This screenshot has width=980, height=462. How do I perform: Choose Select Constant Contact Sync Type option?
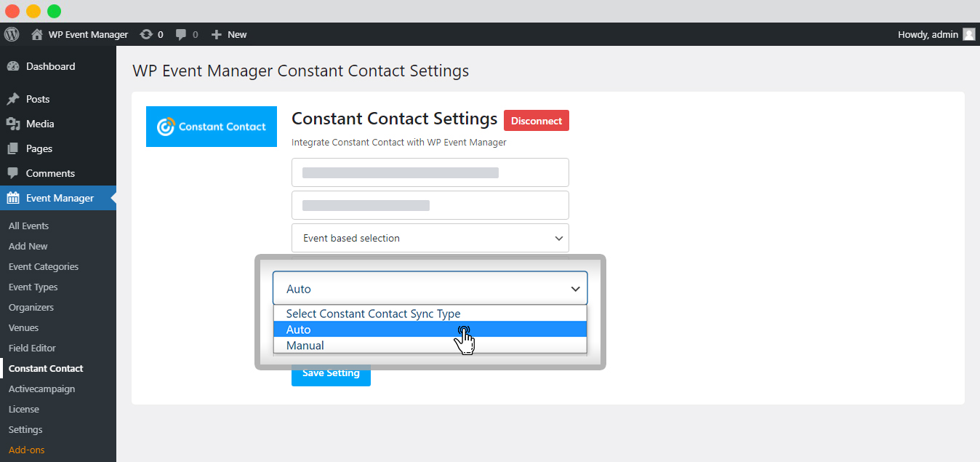pos(430,314)
